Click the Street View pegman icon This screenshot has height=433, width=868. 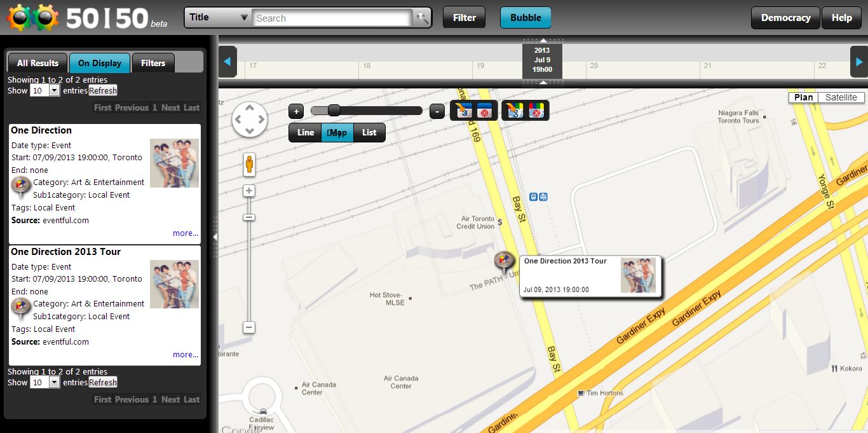pyautogui.click(x=250, y=165)
